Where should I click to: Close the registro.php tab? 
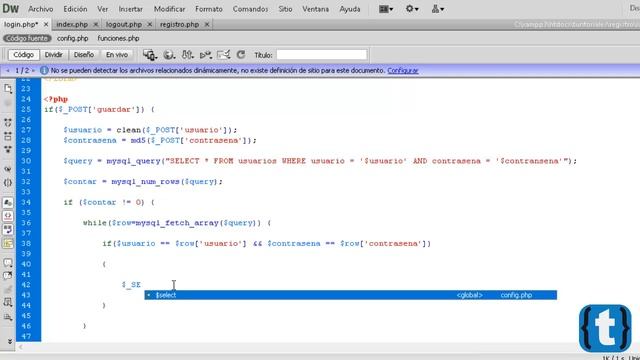tap(207, 24)
